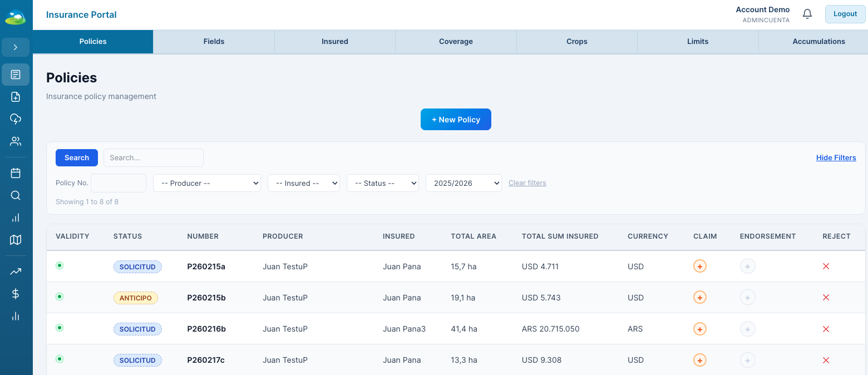Go to the Accumulations tab
Screen dimensions: 868x375
tap(818, 42)
